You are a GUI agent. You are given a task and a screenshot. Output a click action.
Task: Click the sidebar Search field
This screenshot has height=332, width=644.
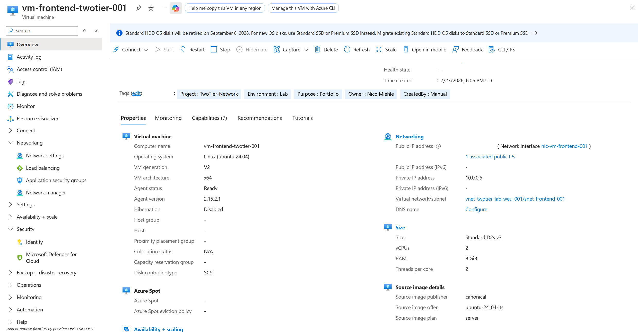(42, 31)
